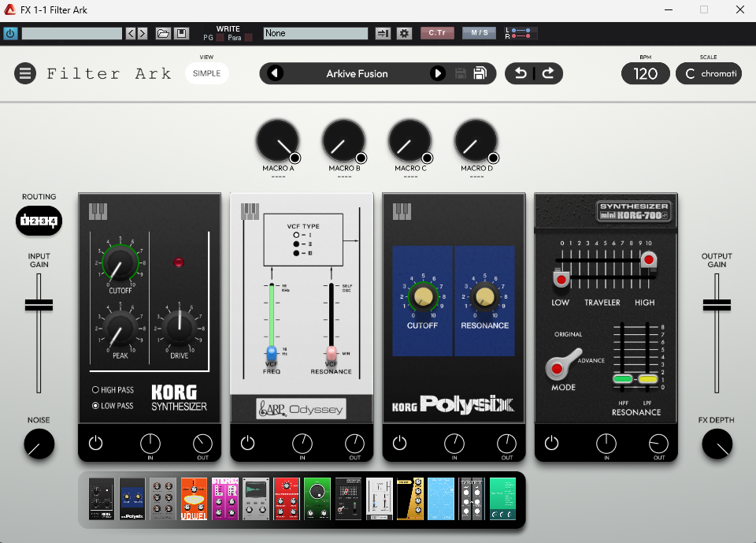Open the host settings gear icon
Screen dimensions: 756x543
pyautogui.click(x=404, y=33)
